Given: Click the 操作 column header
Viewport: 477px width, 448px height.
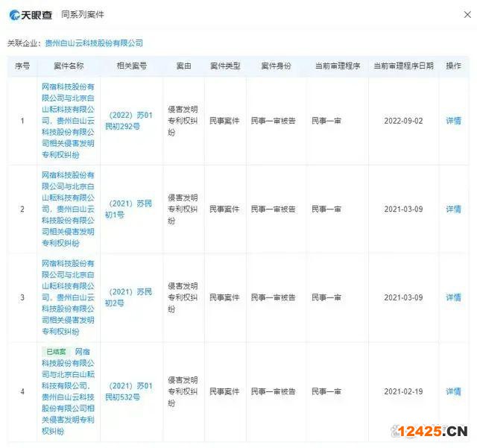Looking at the screenshot, I should click(453, 66).
